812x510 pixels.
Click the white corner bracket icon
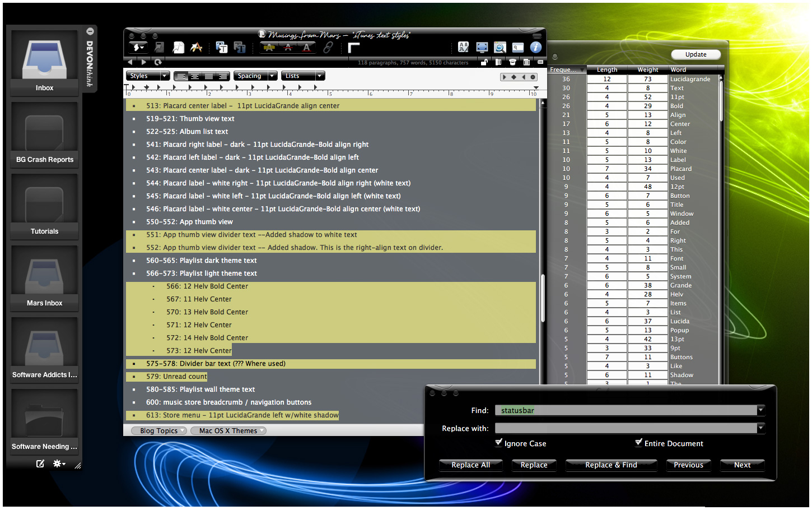click(x=353, y=48)
